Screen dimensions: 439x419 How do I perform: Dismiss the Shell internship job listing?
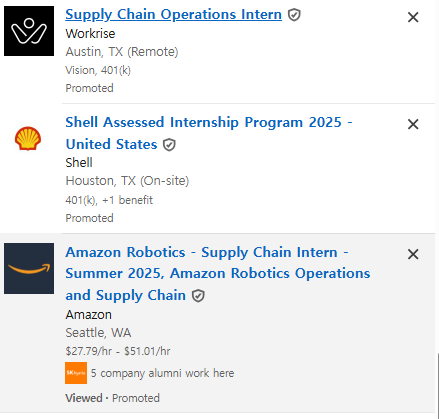[x=413, y=124]
